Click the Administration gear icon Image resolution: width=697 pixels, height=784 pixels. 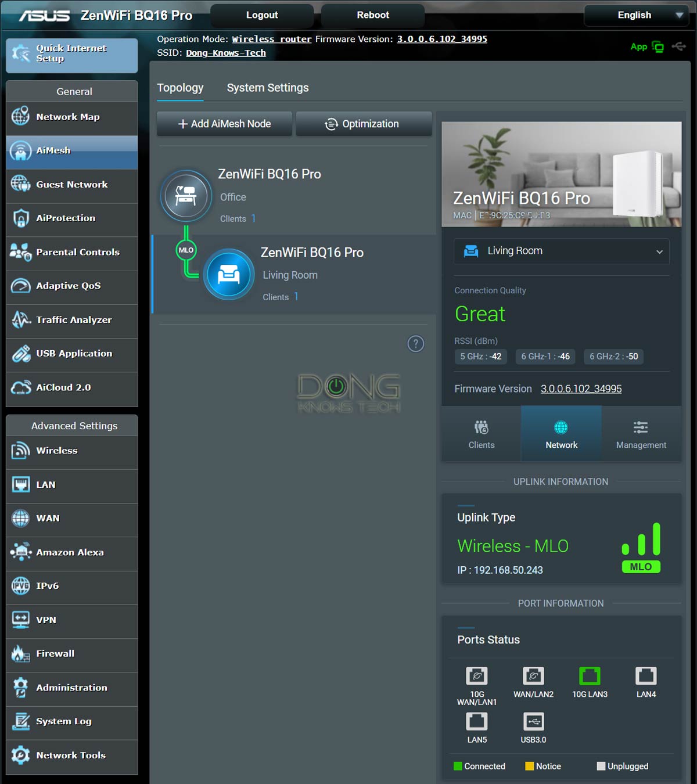pos(20,688)
